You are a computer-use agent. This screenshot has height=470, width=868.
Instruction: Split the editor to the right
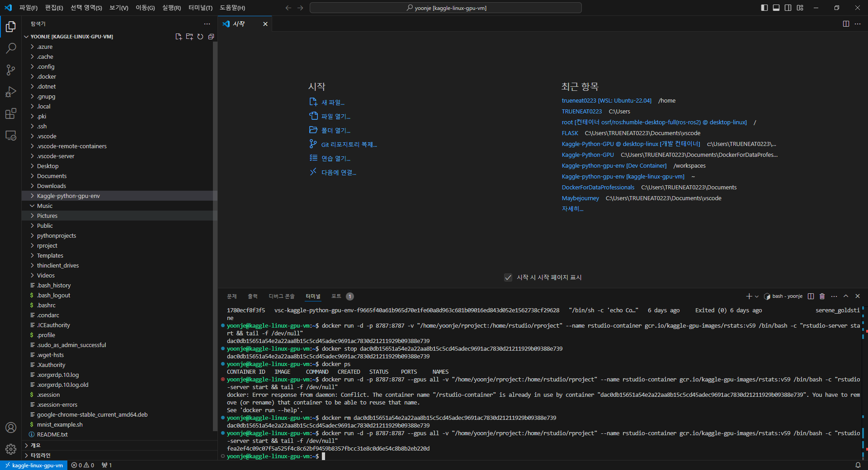coord(846,24)
